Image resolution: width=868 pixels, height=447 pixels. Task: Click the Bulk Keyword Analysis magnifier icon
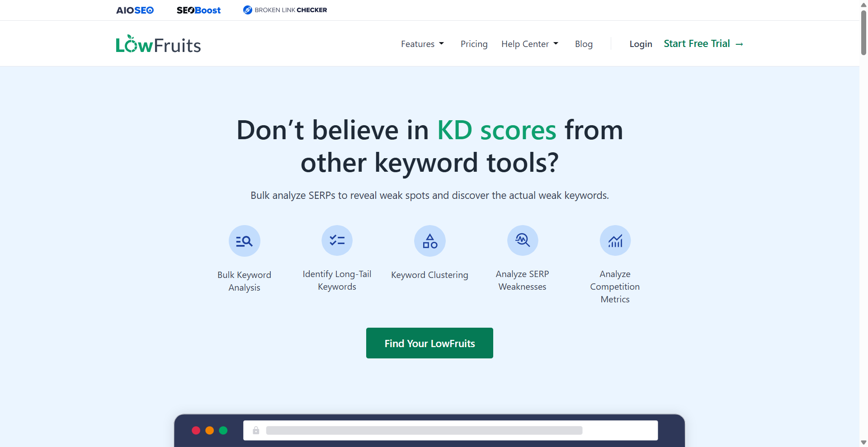pos(244,241)
